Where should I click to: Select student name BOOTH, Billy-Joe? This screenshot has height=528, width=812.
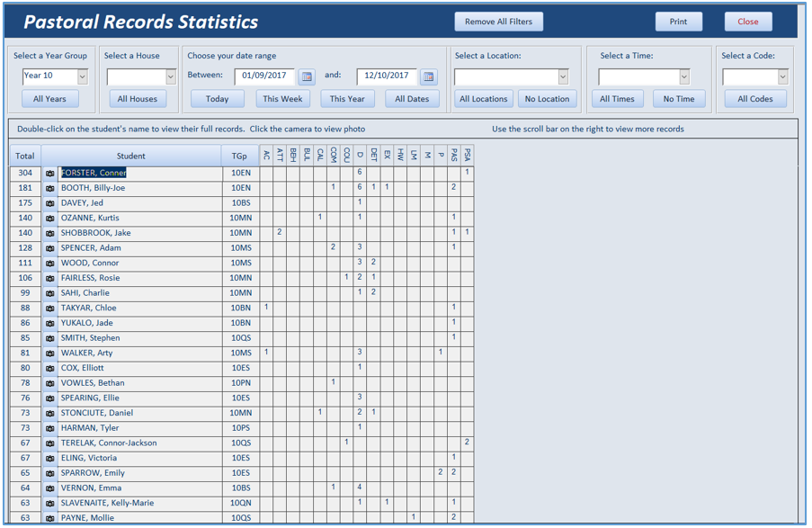click(94, 188)
